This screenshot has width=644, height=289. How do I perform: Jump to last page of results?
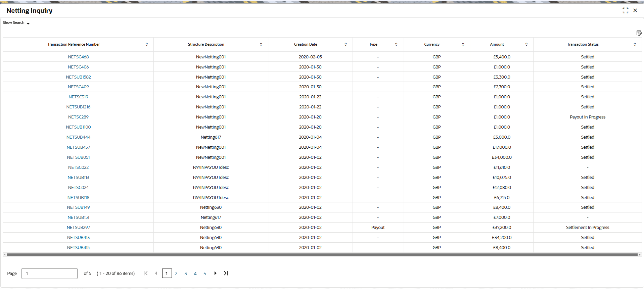tap(226, 273)
